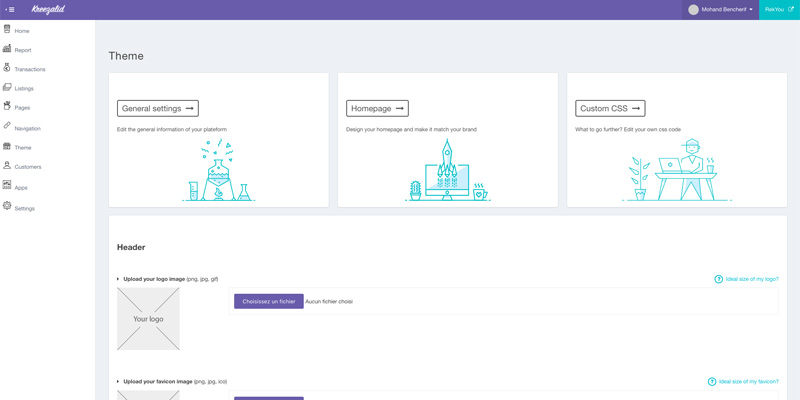Click the Apps icon in sidebar
This screenshot has height=400, width=800.
(x=7, y=185)
